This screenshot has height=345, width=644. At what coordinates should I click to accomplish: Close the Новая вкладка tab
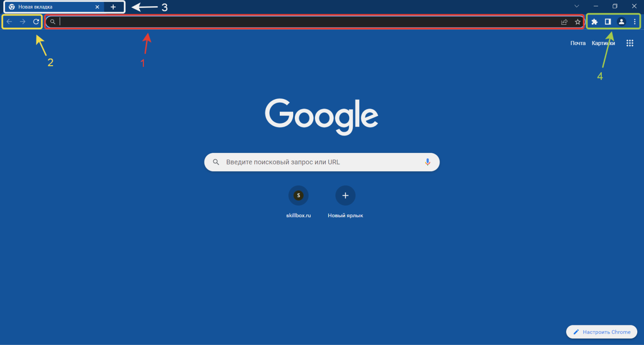coord(97,7)
